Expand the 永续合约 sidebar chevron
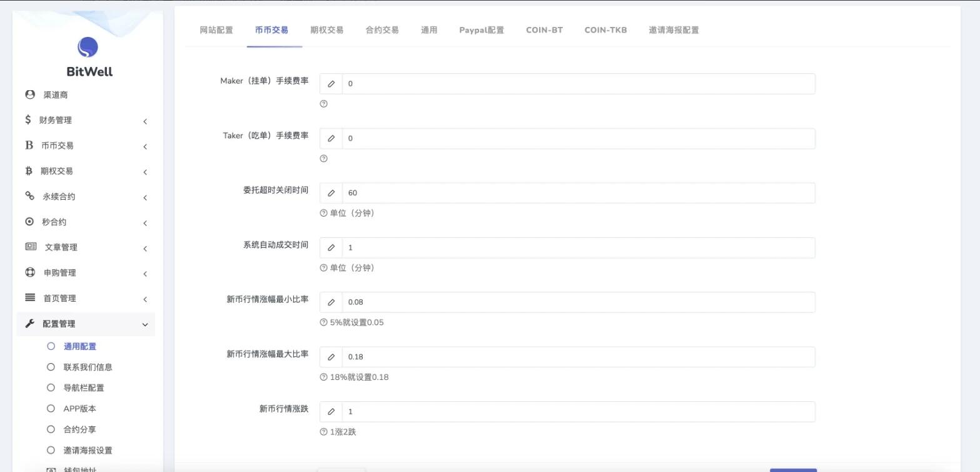Viewport: 980px width, 472px height. [145, 198]
